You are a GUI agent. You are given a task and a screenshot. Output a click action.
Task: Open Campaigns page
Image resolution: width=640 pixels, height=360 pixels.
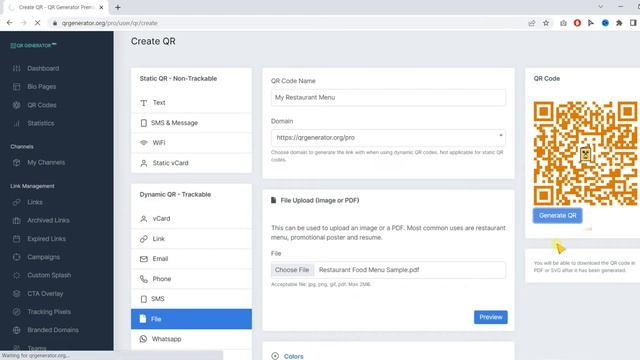click(43, 257)
